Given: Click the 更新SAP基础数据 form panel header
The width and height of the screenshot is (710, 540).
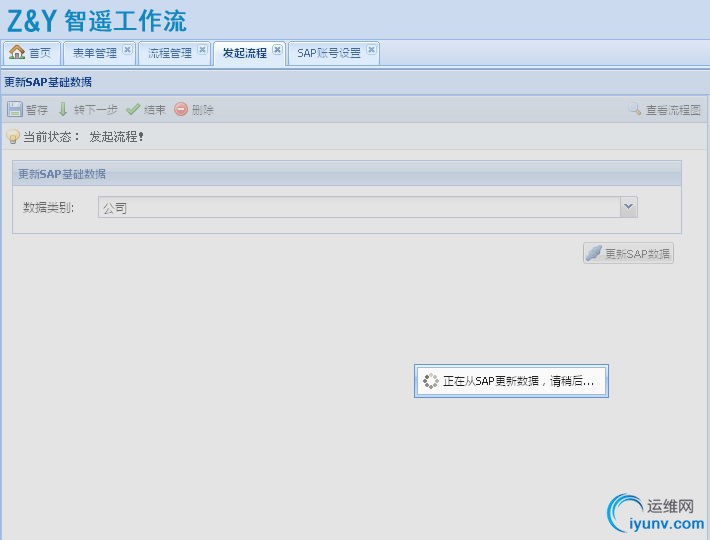Looking at the screenshot, I should pos(347,173).
